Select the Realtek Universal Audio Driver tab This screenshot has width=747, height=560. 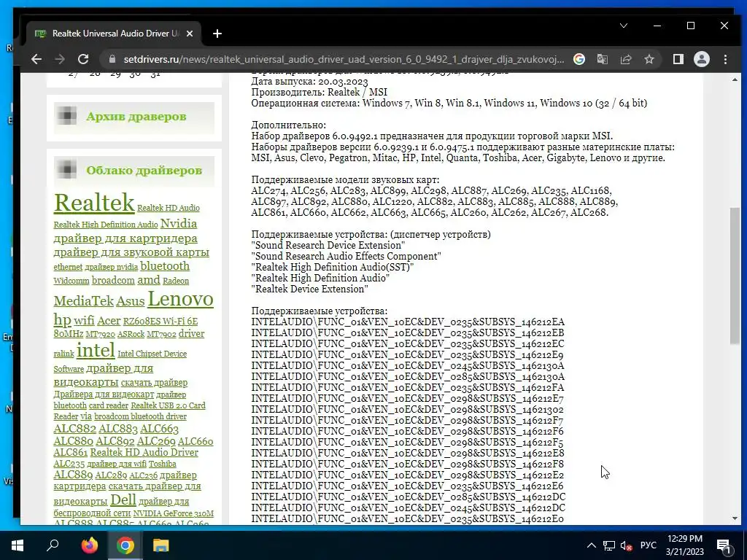113,34
